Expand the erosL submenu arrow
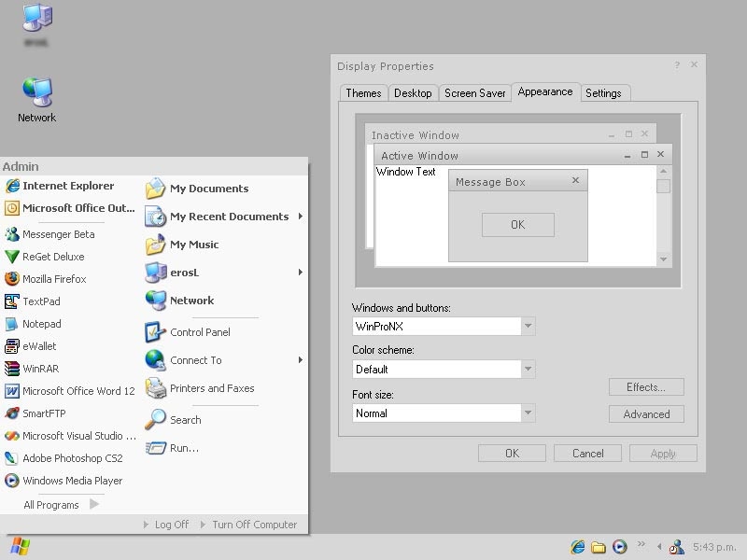 click(x=300, y=272)
